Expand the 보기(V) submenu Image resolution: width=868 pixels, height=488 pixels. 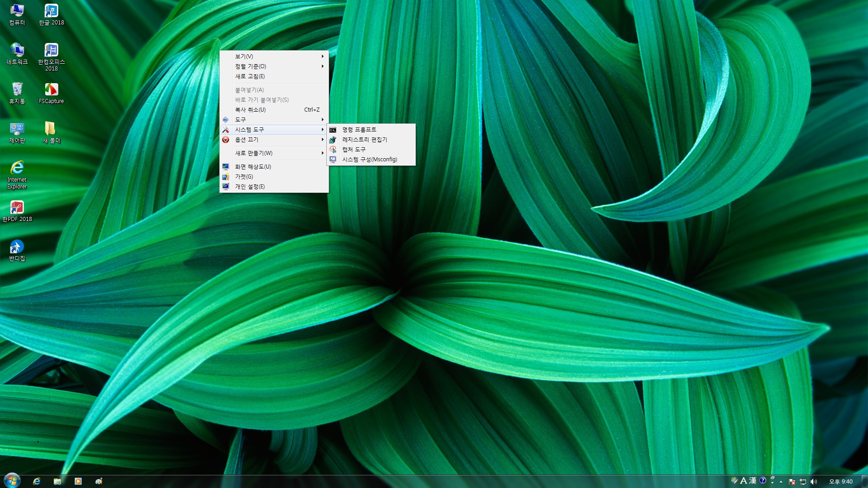coord(274,56)
